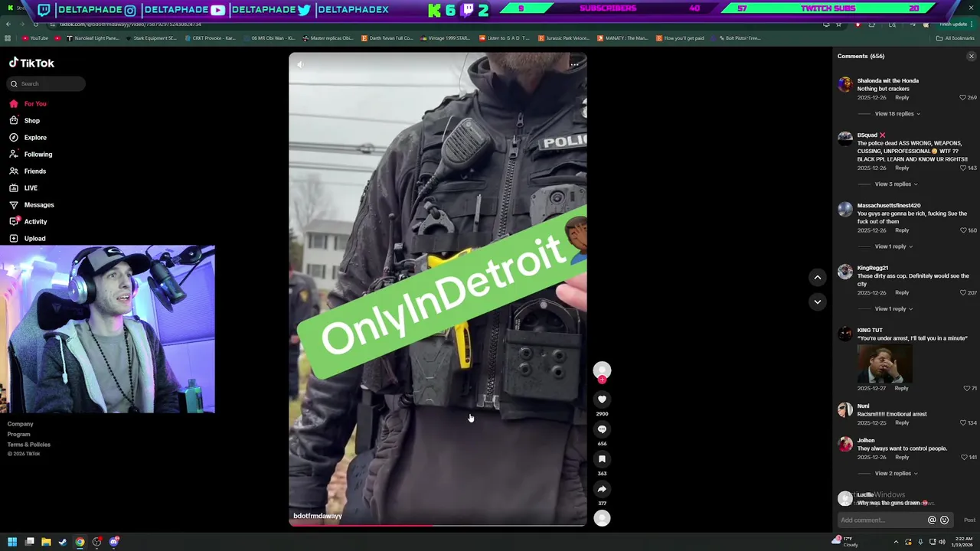Open Company footer link
Image resolution: width=980 pixels, height=551 pixels.
(21, 424)
